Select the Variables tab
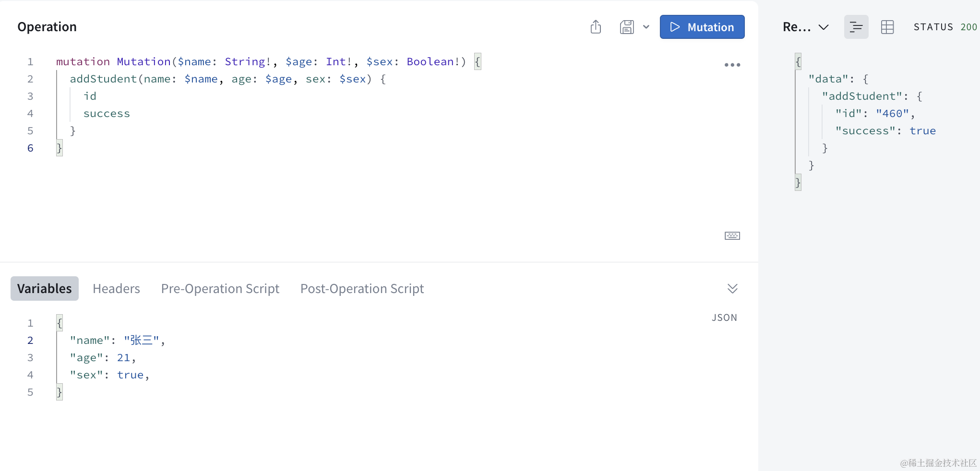980x471 pixels. [44, 288]
